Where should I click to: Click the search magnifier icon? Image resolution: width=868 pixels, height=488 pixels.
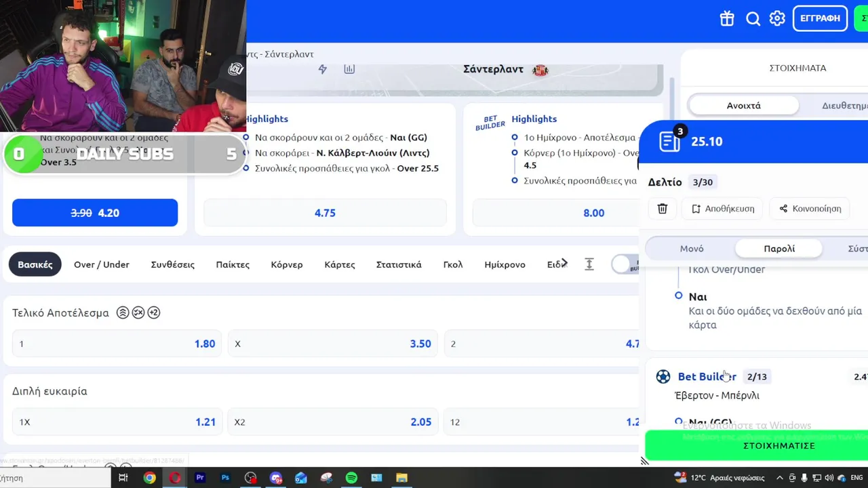pos(753,18)
